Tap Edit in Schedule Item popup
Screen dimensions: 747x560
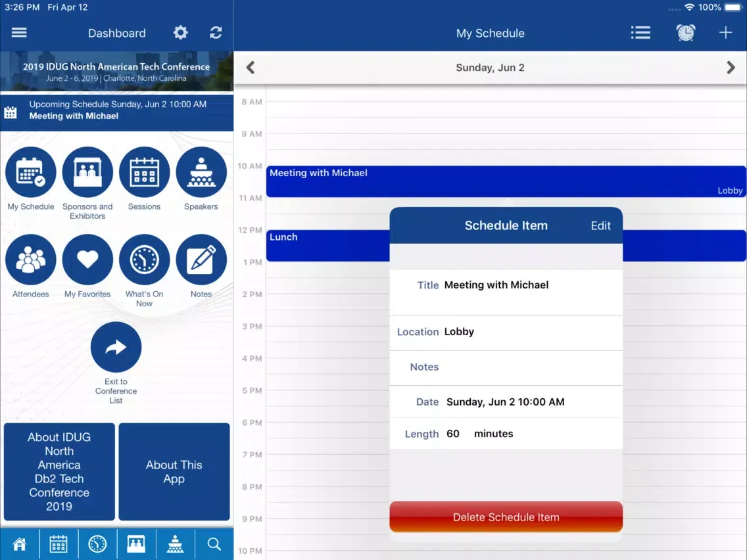601,225
